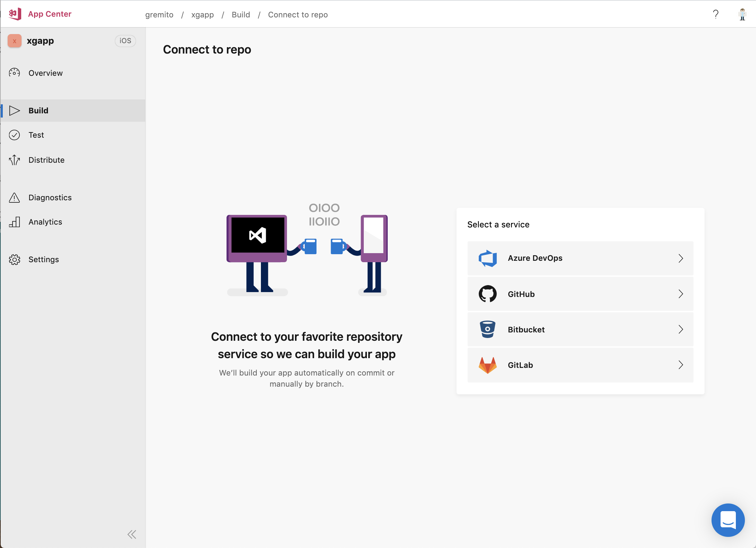This screenshot has height=548, width=756.
Task: Click the Build breadcrumb link
Action: pos(241,15)
